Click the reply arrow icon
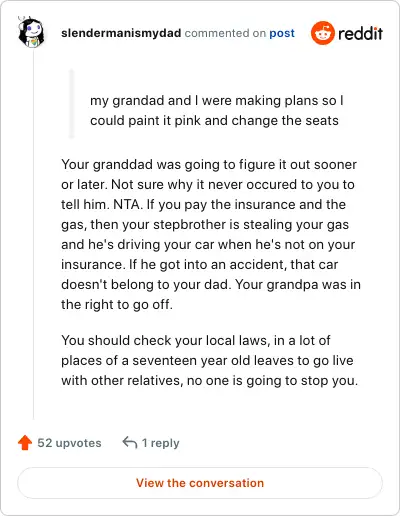This screenshot has height=516, width=400. pos(130,443)
